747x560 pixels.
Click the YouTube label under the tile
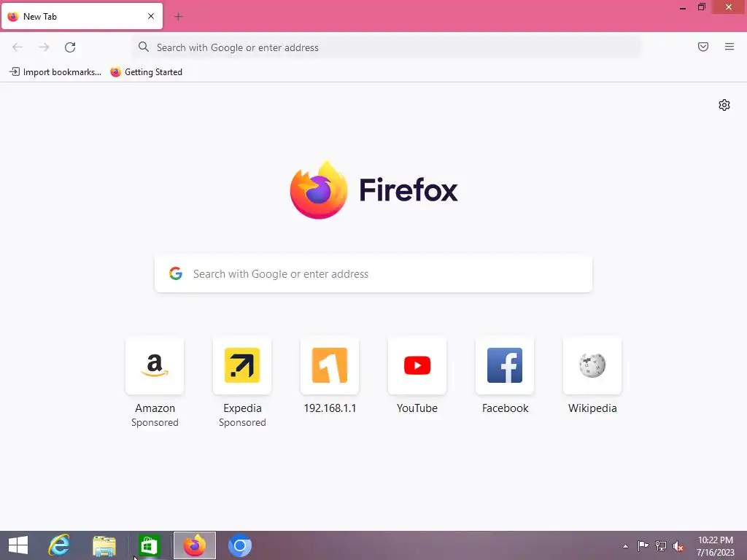(x=417, y=408)
